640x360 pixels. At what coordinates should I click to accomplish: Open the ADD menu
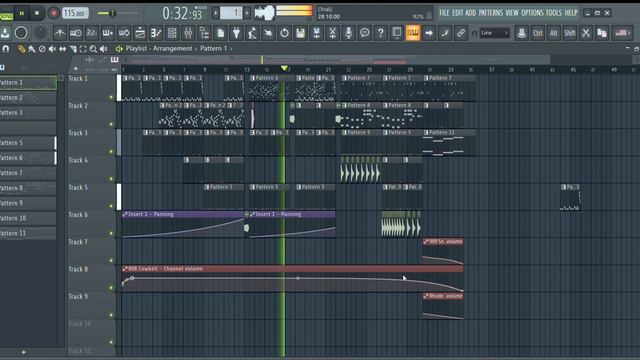point(471,13)
